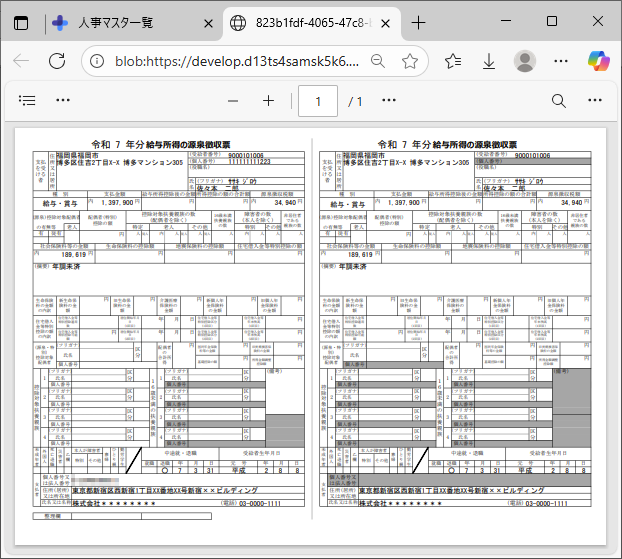
Task: Open the Favorites list icon
Action: 453,61
